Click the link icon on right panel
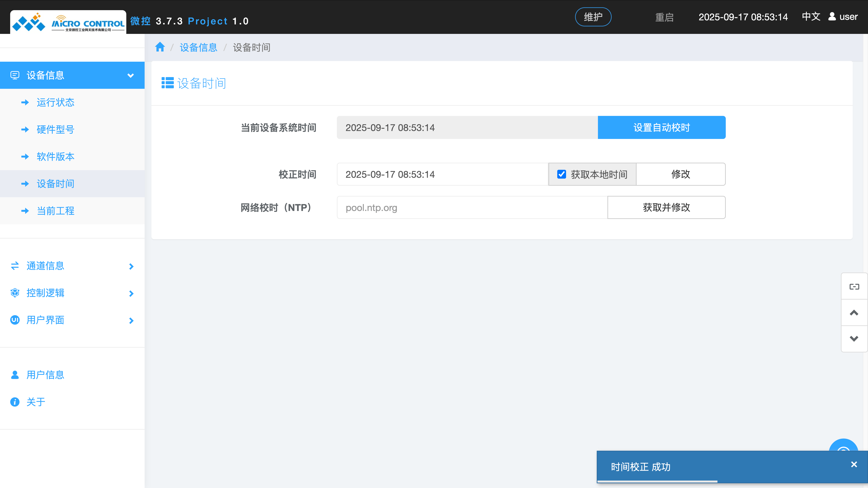 854,287
